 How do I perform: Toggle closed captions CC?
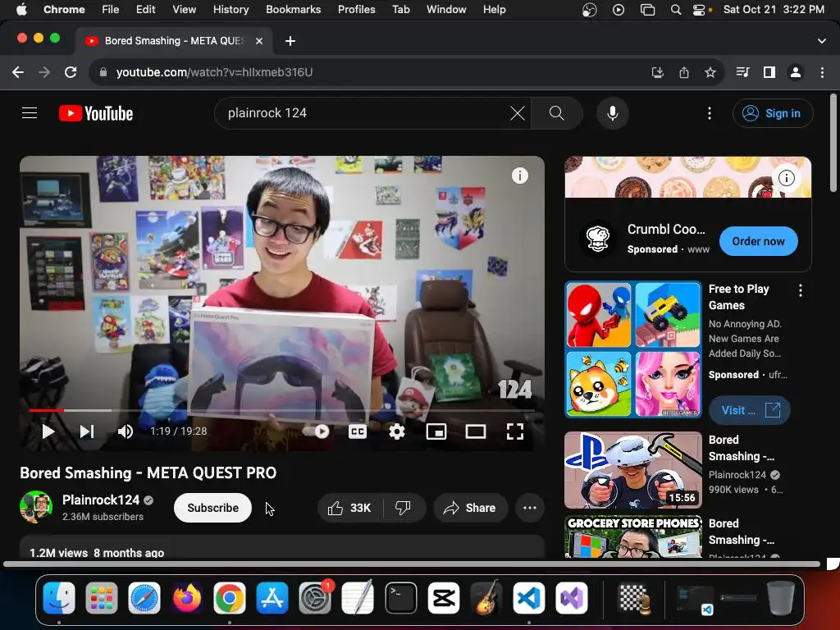pos(358,431)
